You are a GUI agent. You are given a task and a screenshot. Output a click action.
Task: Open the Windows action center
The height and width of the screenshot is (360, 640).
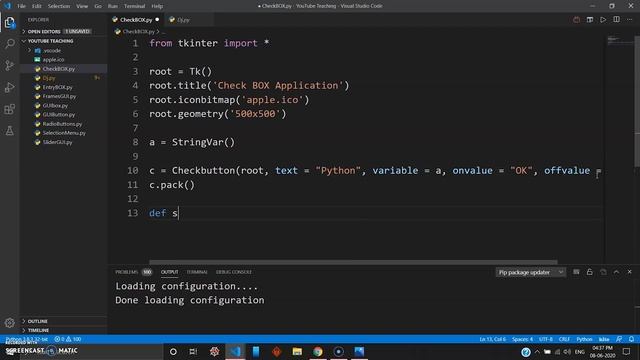click(626, 351)
